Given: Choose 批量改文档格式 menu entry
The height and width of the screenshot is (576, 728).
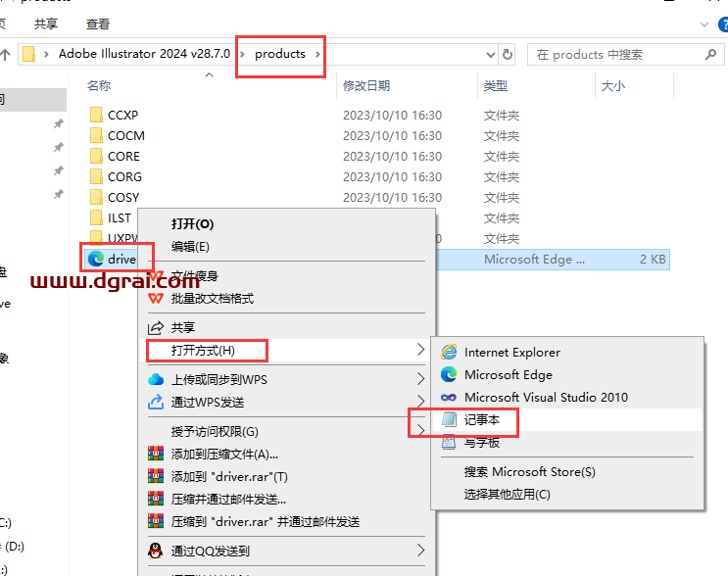Looking at the screenshot, I should (213, 298).
